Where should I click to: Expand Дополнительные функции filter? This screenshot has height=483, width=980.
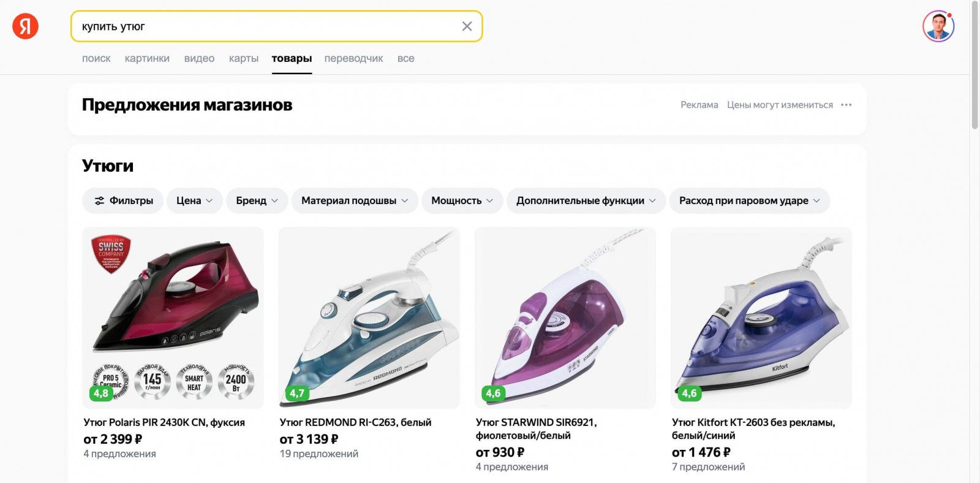pos(586,200)
